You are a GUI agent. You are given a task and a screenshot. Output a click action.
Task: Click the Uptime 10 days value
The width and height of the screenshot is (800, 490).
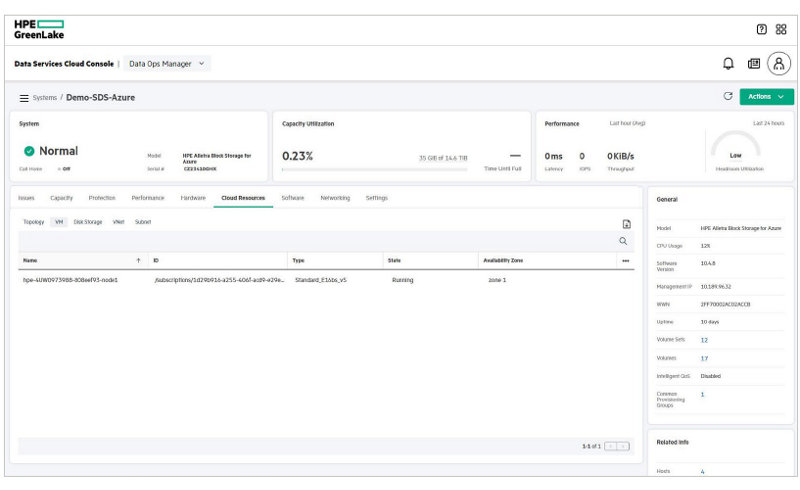point(710,322)
